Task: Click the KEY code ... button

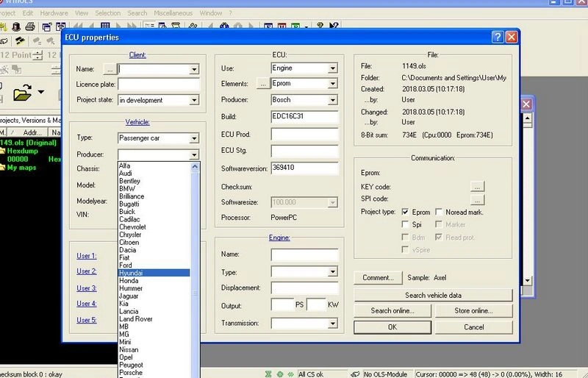Action: (x=477, y=187)
